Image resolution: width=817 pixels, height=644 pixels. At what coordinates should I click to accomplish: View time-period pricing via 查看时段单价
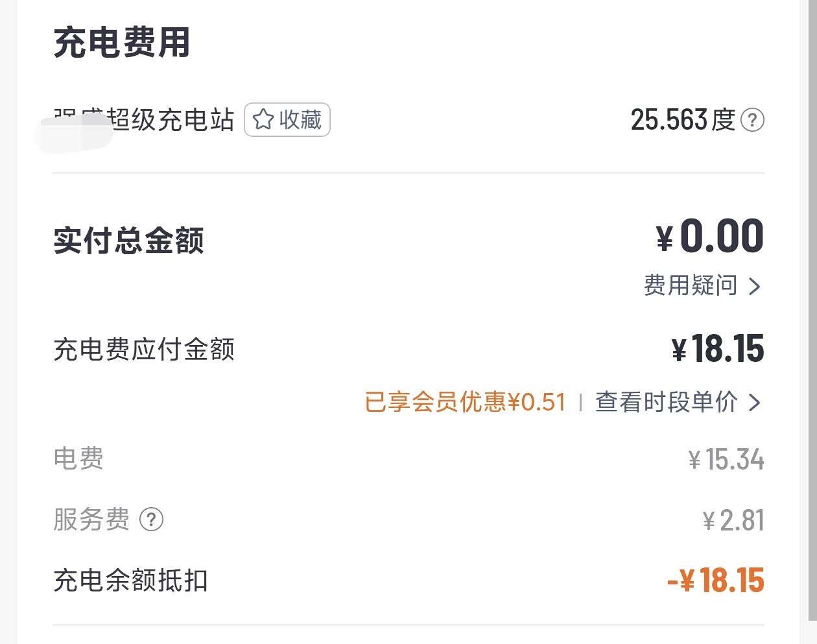click(666, 402)
